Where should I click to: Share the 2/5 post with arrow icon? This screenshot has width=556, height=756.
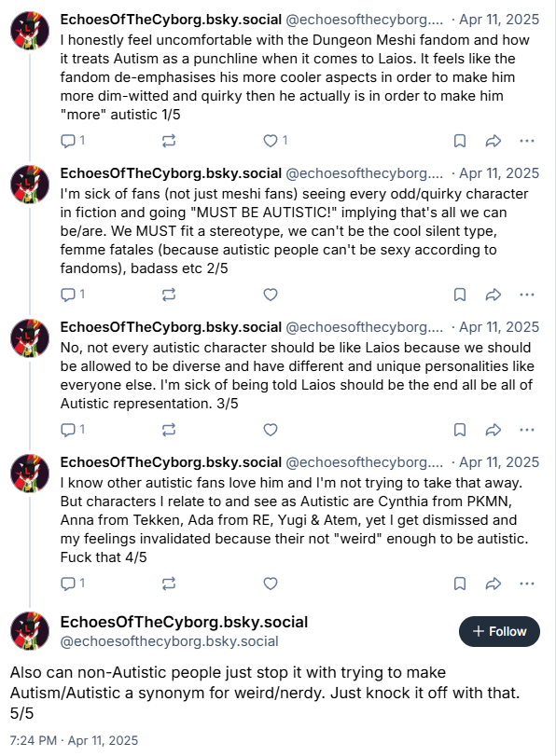[493, 295]
